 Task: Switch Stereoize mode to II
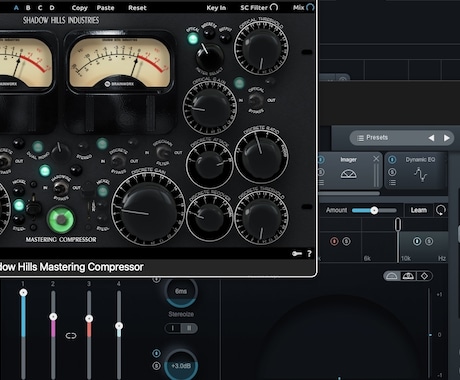(x=189, y=328)
